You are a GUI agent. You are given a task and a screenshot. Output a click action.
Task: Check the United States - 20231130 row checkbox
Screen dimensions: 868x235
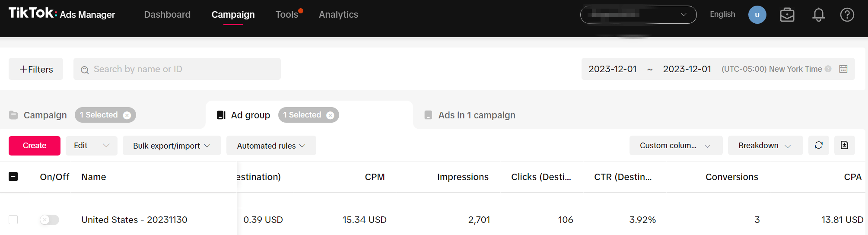13,220
